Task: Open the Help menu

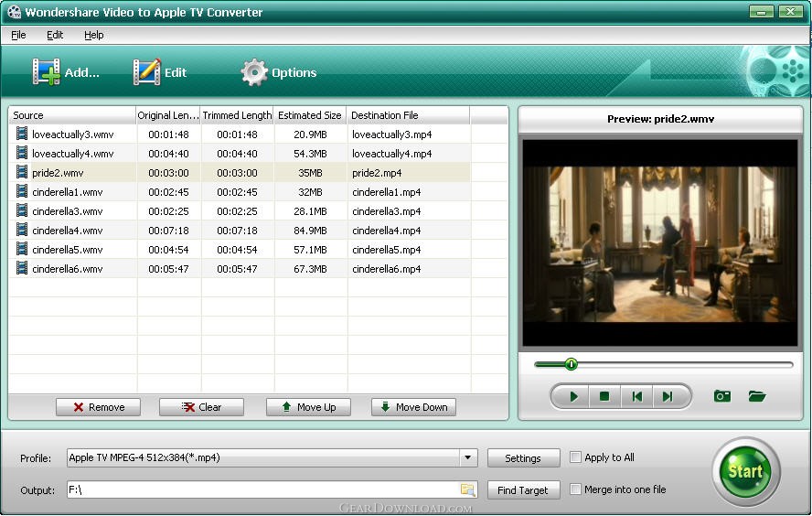Action: [x=94, y=35]
